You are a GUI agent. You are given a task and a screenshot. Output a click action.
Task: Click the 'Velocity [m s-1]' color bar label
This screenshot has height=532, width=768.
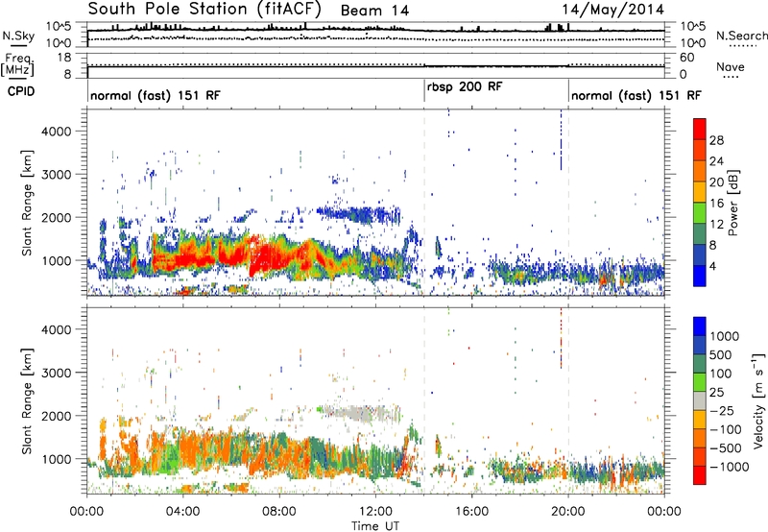click(758, 400)
